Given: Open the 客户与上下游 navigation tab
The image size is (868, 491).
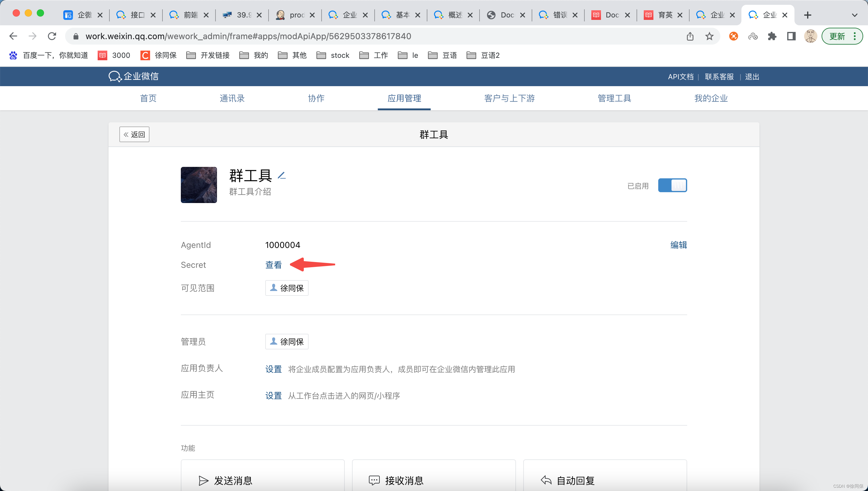Looking at the screenshot, I should 509,98.
